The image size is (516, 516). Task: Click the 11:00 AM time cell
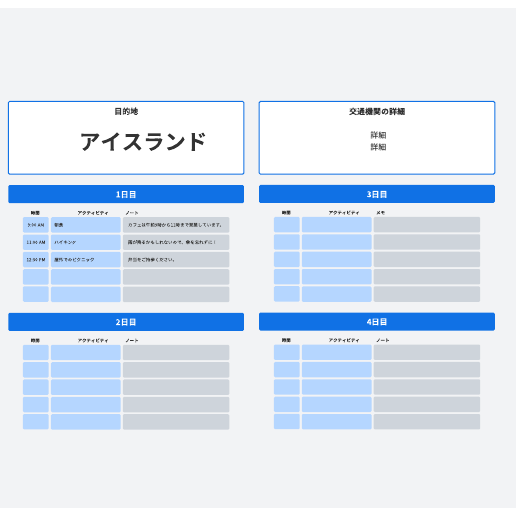coord(36,242)
